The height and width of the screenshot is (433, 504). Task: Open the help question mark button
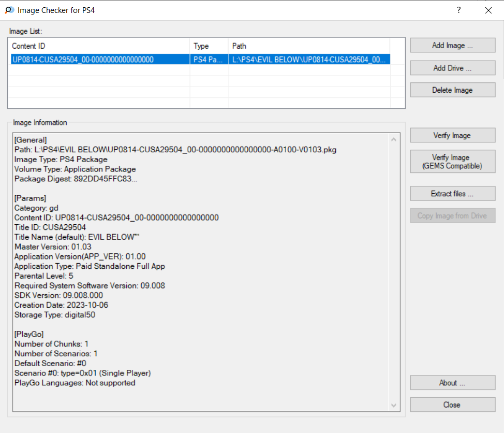[x=458, y=10]
